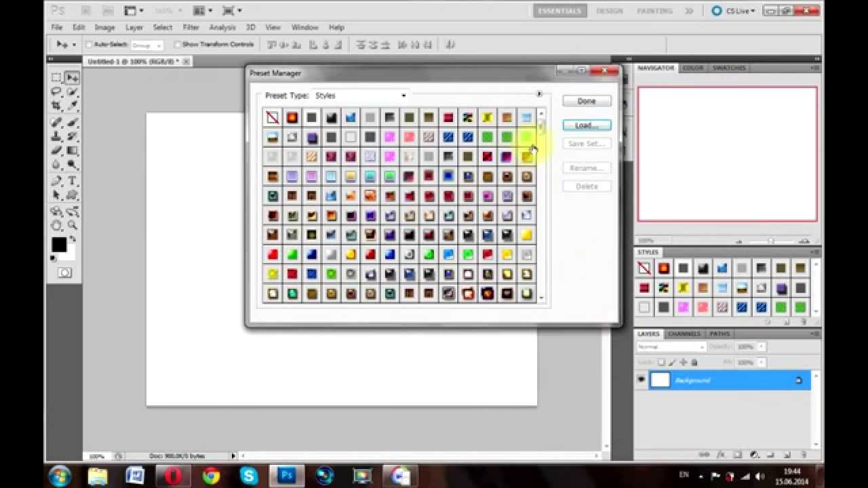Open Google Chrome from the taskbar
This screenshot has height=488, width=868.
pos(211,476)
